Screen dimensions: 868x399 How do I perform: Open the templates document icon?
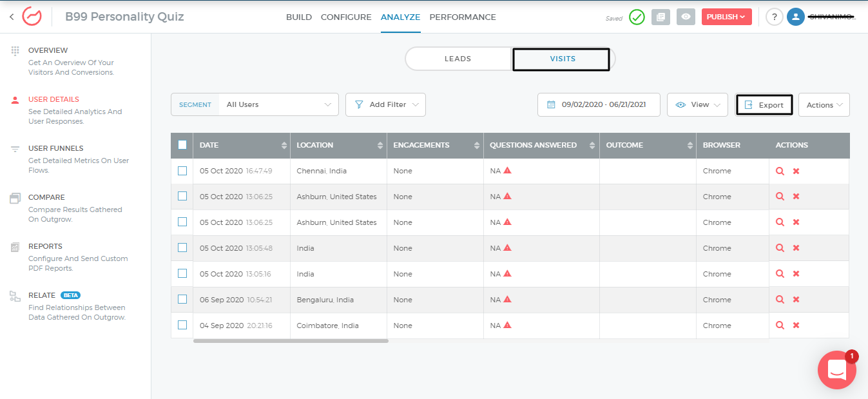click(x=661, y=17)
